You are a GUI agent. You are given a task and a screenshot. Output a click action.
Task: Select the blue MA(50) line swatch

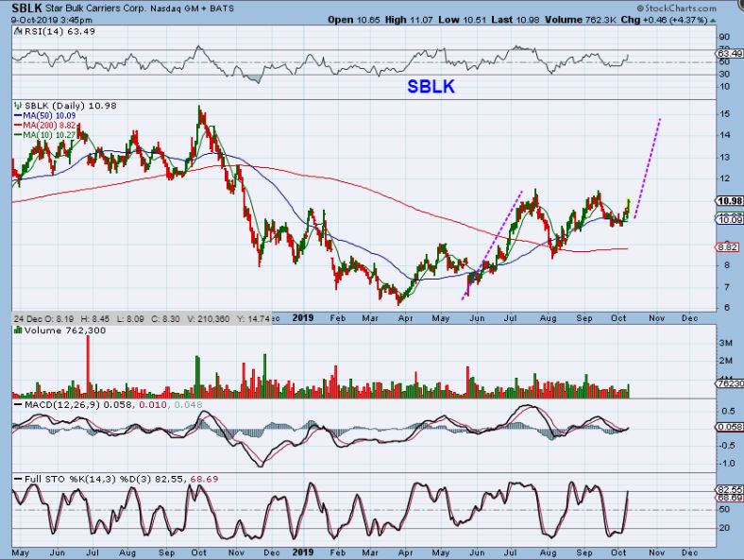point(19,115)
